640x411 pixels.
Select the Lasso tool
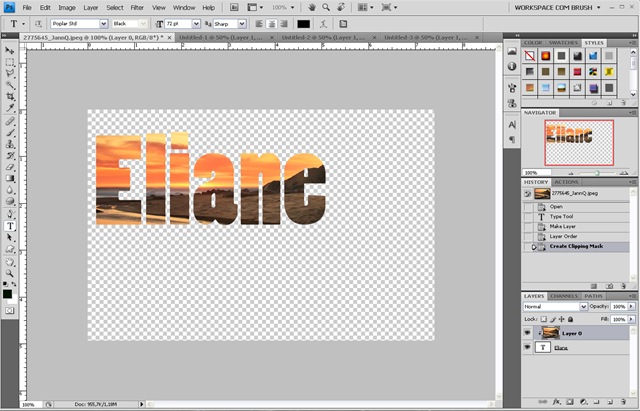(x=10, y=73)
